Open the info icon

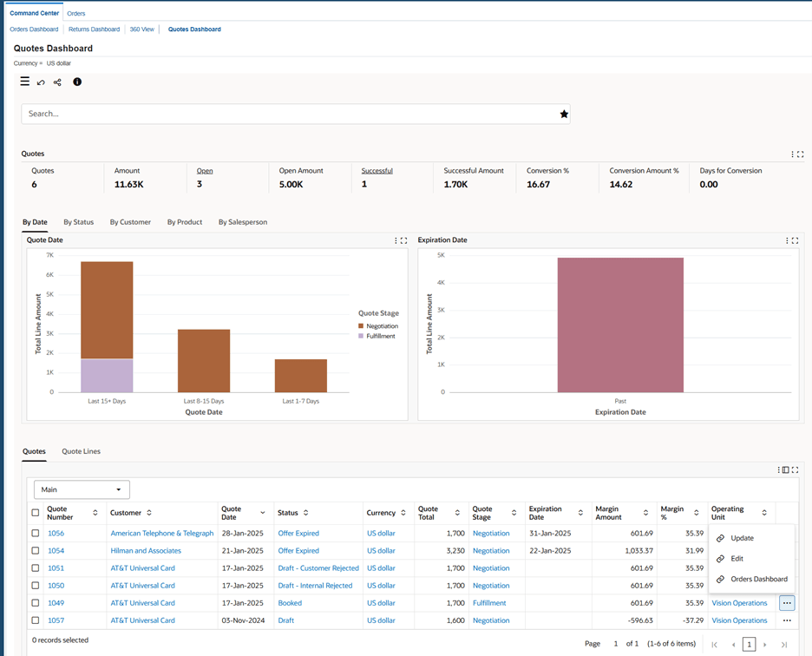pos(77,82)
